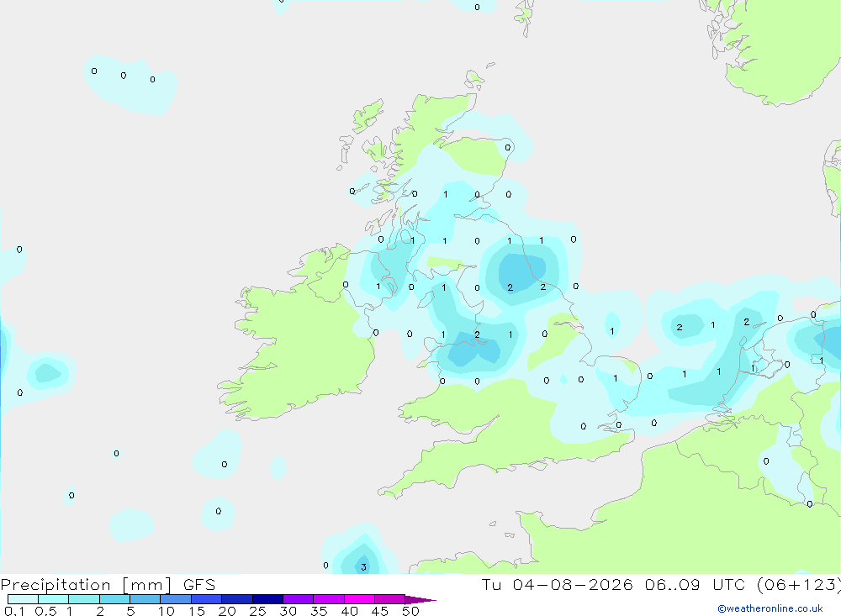Click the value 3 in the bottom precipitation cell
Image resolution: width=841 pixels, height=616 pixels.
(x=363, y=567)
